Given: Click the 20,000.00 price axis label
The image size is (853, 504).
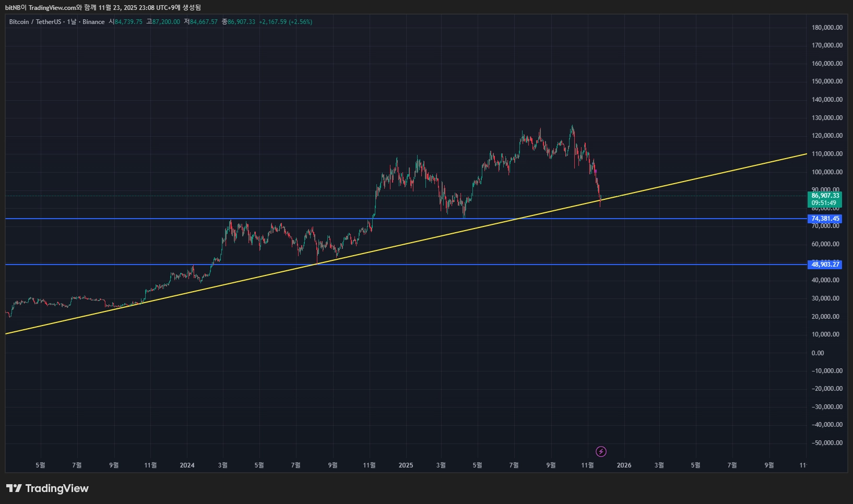Looking at the screenshot, I should pyautogui.click(x=825, y=317).
